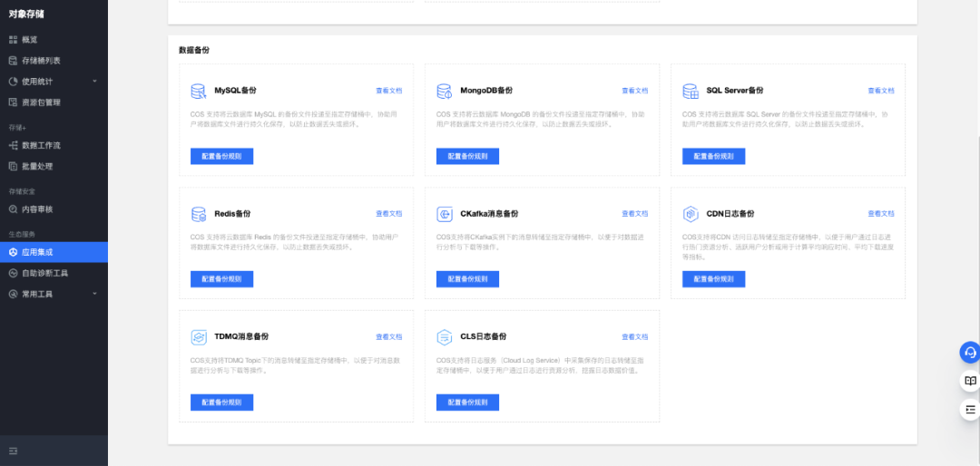This screenshot has height=466, width=980.
Task: Click the 生态服务 sidebar group label
Action: click(22, 234)
